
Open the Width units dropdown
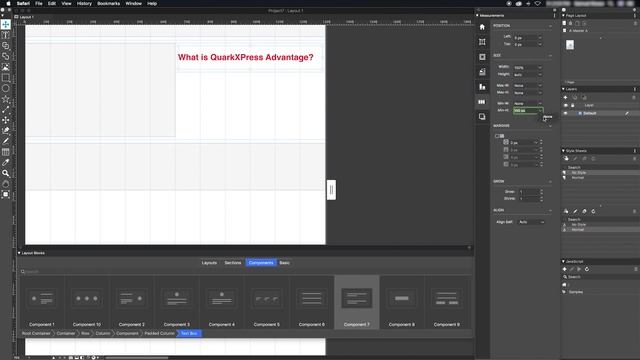tap(540, 67)
